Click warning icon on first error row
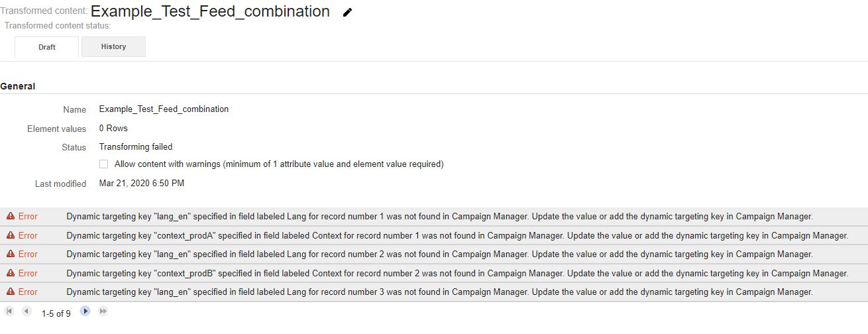 (11, 217)
